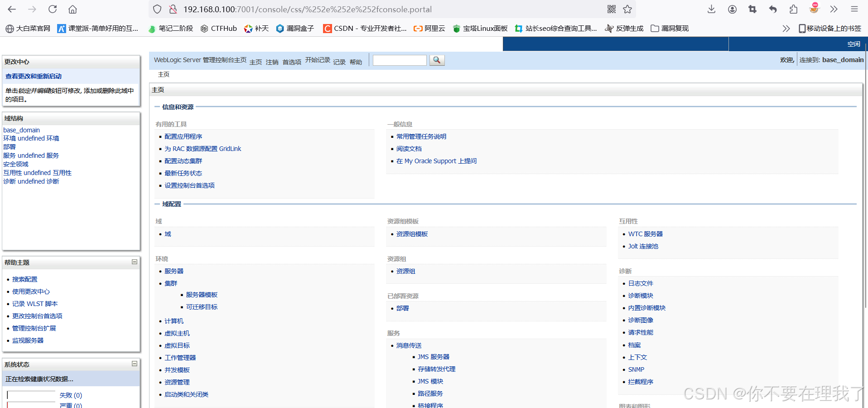Image resolution: width=868 pixels, height=408 pixels.
Task: Open the CSDN bookmark
Action: click(365, 29)
